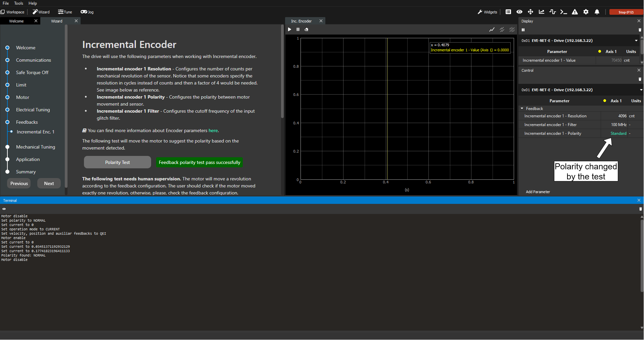Image resolution: width=644 pixels, height=340 pixels.
Task: Open the Jog gamepad tool
Action: pyautogui.click(x=87, y=12)
